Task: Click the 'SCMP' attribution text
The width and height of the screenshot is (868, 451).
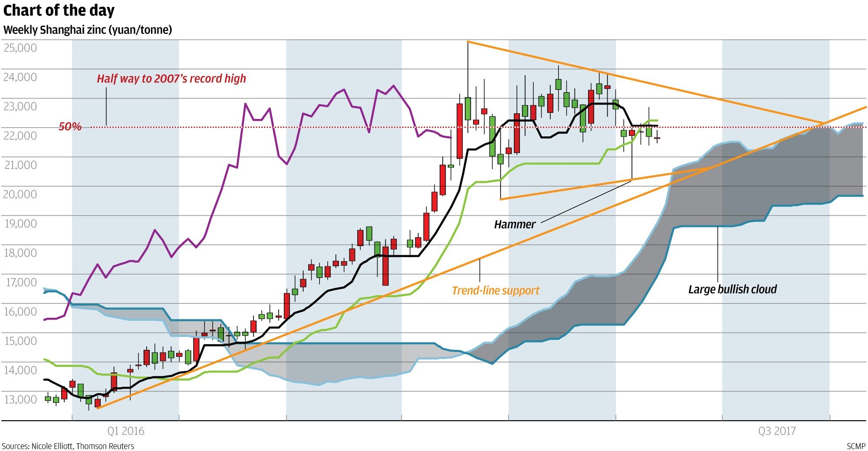Action: (x=856, y=446)
